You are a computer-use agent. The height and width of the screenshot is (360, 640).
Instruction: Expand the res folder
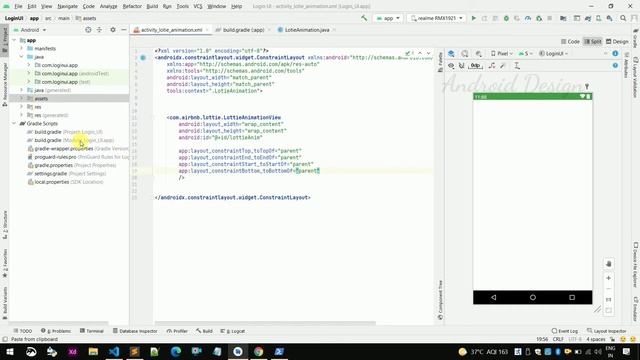[x=22, y=107]
